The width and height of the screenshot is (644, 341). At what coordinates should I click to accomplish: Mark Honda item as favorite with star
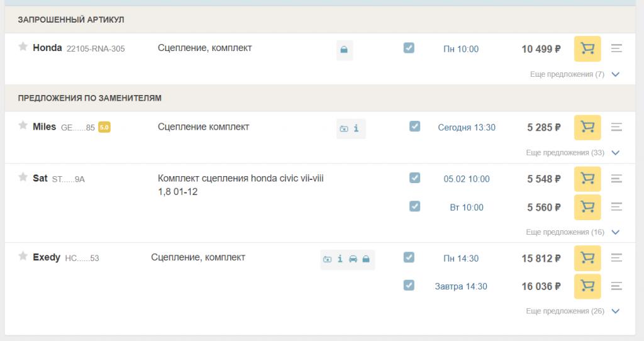coord(23,47)
